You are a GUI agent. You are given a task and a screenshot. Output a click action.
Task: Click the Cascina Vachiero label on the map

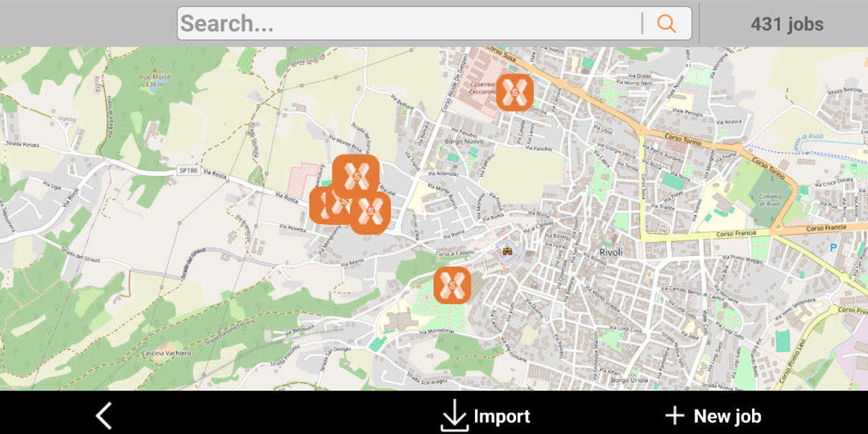click(167, 353)
